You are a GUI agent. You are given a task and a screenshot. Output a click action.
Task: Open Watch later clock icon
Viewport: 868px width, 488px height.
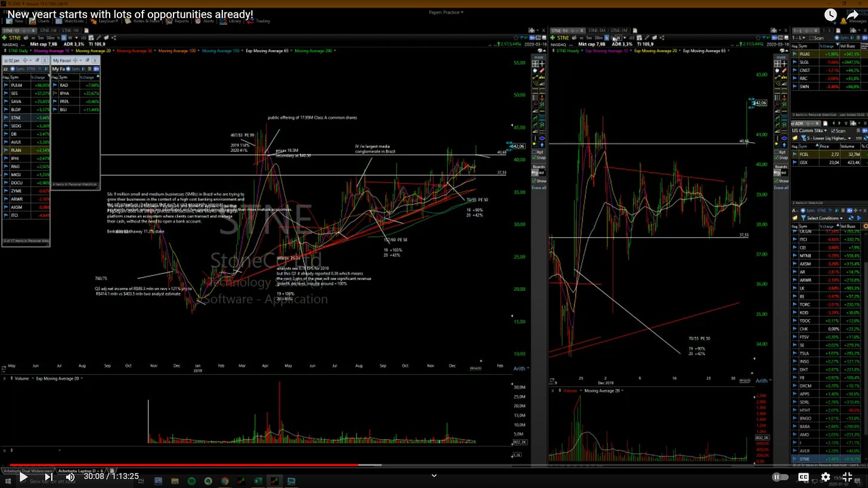point(830,15)
